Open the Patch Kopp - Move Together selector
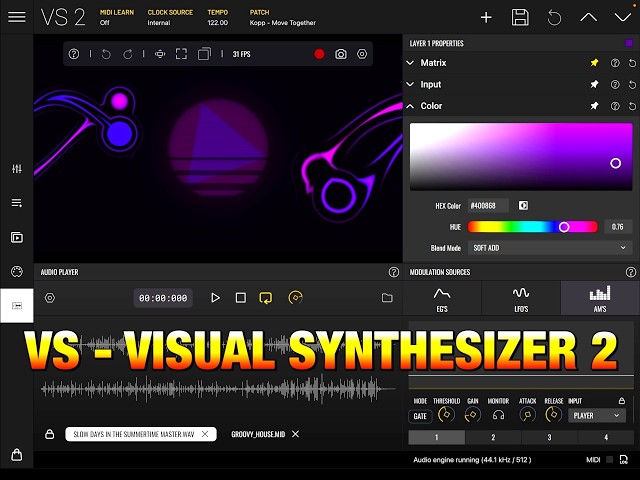The image size is (640, 480). pyautogui.click(x=282, y=18)
